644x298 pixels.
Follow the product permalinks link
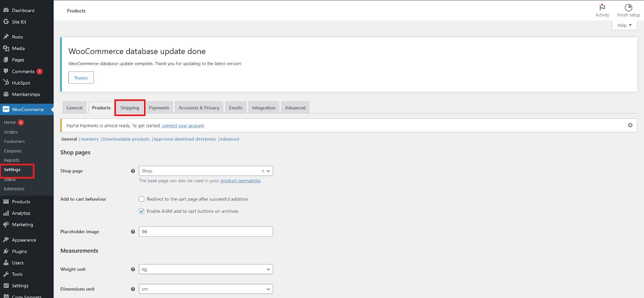pos(240,181)
